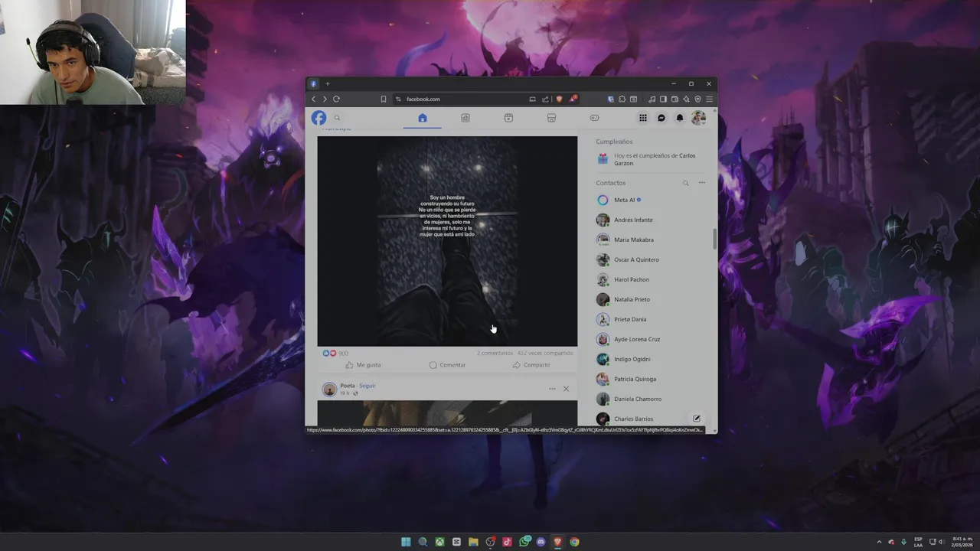Open Poeta profile picture
The width and height of the screenshot is (980, 551).
click(x=329, y=389)
